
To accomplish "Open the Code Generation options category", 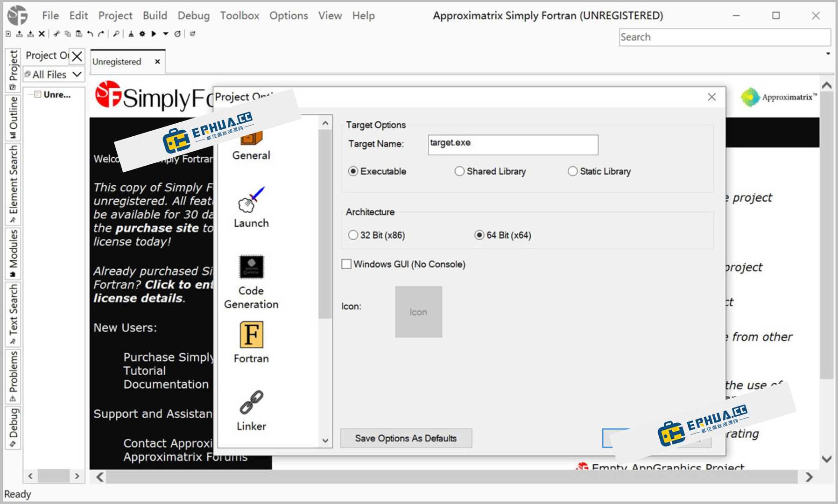I will 251,282.
